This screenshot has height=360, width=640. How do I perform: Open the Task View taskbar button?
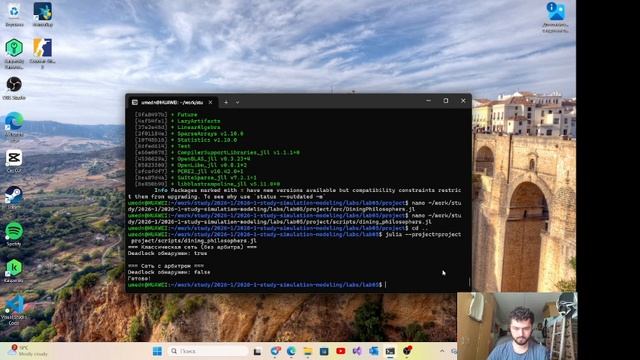point(257,351)
